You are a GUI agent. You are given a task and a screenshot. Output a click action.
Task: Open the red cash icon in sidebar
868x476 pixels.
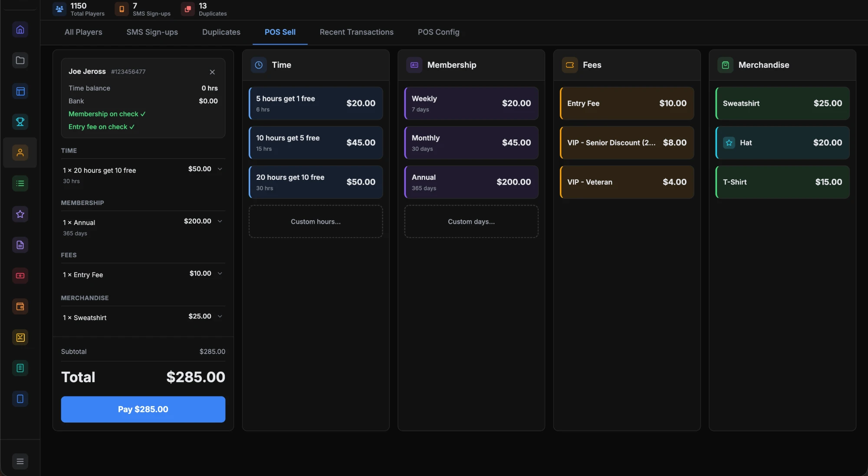(x=20, y=276)
